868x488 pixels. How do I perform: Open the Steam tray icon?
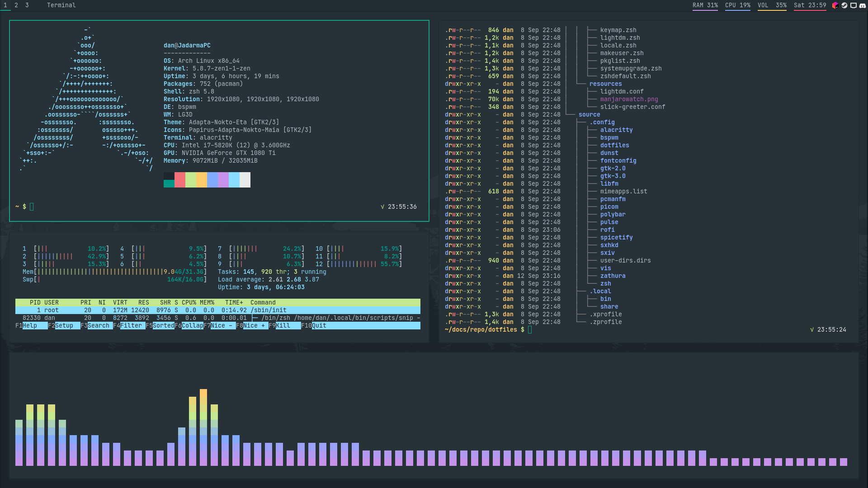[844, 5]
